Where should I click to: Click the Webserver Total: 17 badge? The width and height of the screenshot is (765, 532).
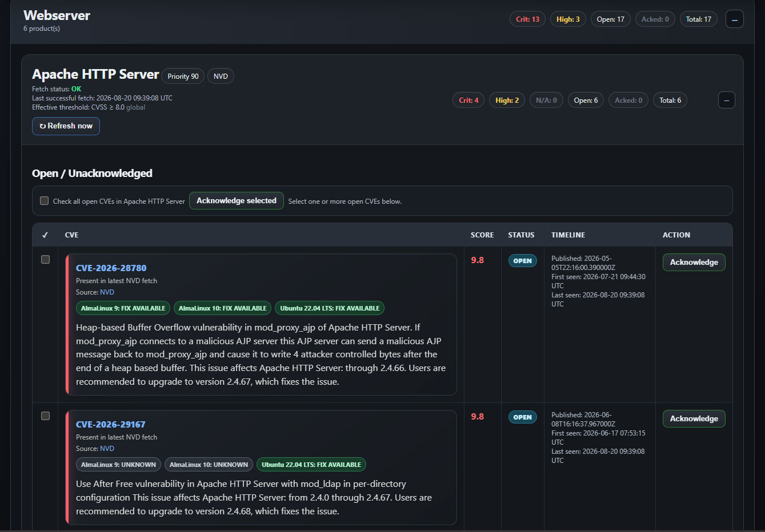pyautogui.click(x=699, y=19)
